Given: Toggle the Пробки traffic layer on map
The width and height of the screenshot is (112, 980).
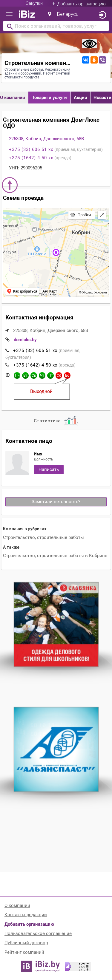Looking at the screenshot, I should (81, 215).
